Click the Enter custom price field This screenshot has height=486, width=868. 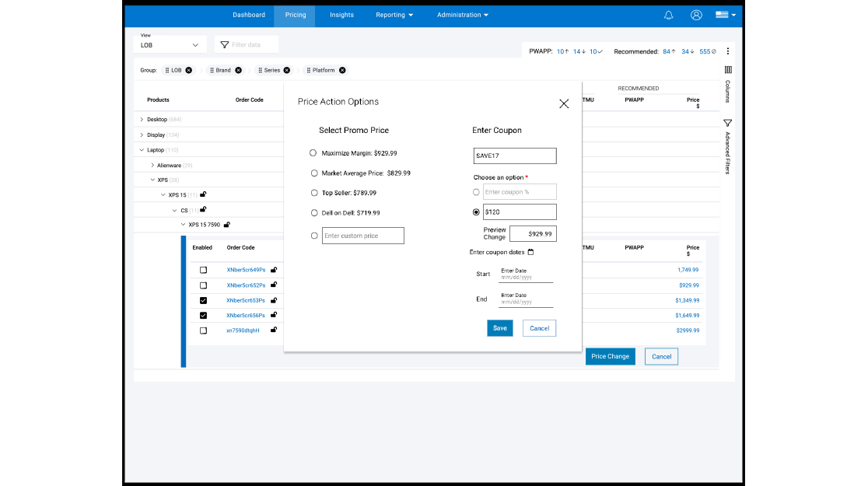click(x=363, y=236)
